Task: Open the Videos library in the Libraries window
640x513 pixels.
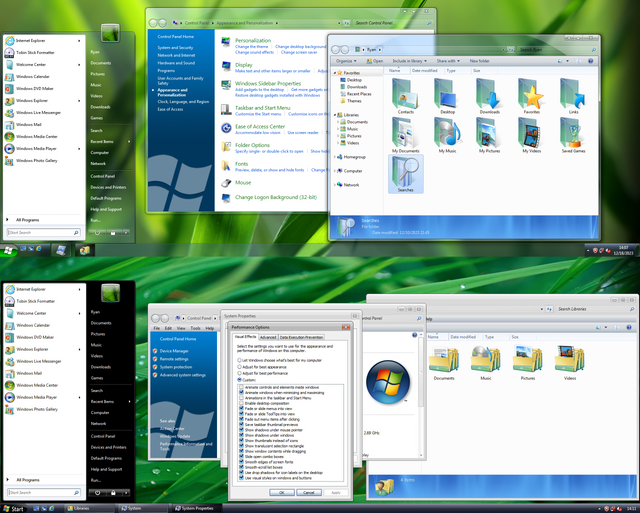Action: (570, 362)
